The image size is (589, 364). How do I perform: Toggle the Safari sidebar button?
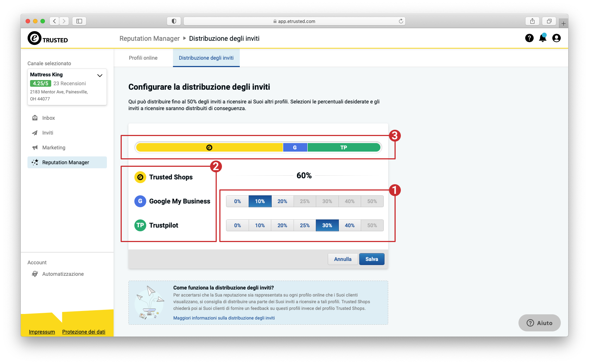point(79,21)
